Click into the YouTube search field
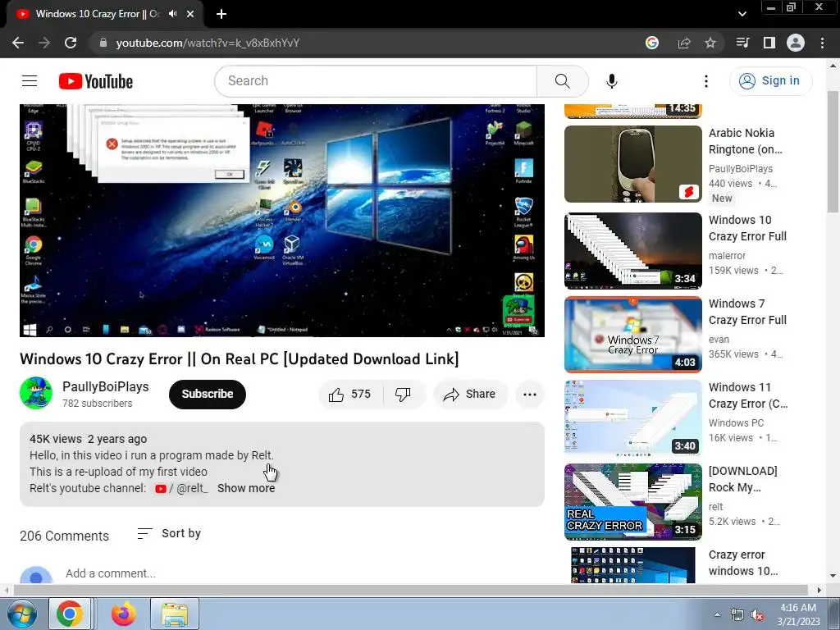This screenshot has width=840, height=630. click(x=376, y=81)
